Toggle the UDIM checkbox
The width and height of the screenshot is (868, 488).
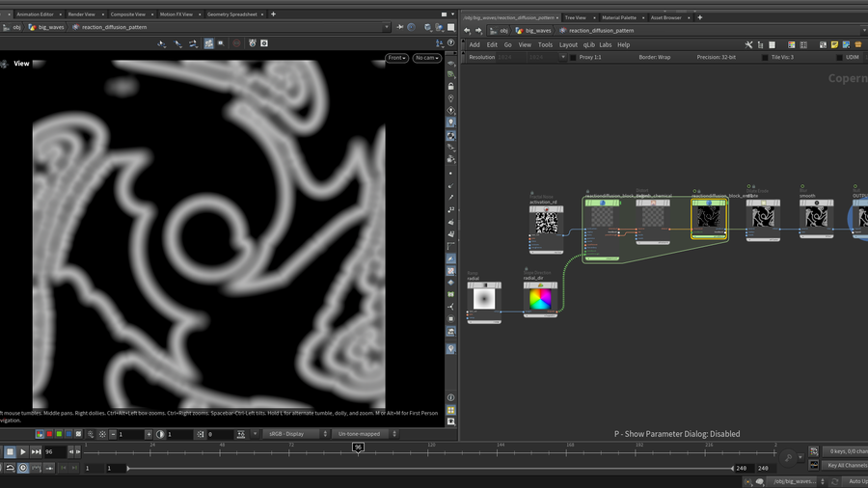tap(840, 58)
